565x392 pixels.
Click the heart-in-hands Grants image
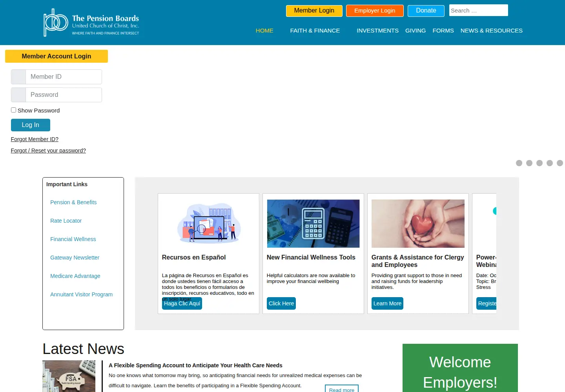coord(418,223)
